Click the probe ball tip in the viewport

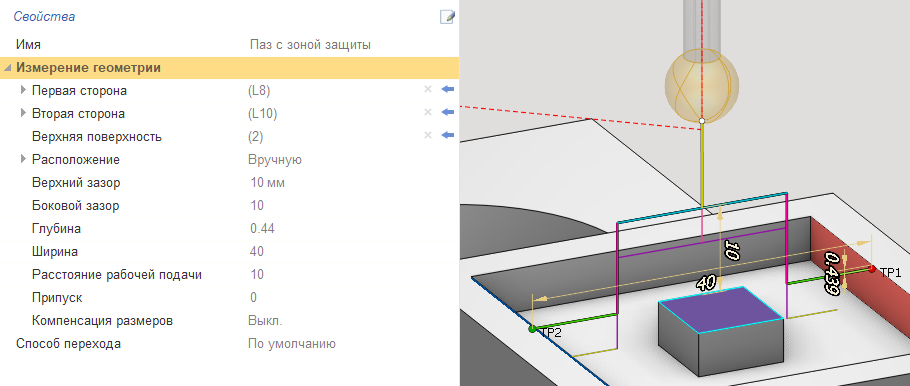pos(702,86)
